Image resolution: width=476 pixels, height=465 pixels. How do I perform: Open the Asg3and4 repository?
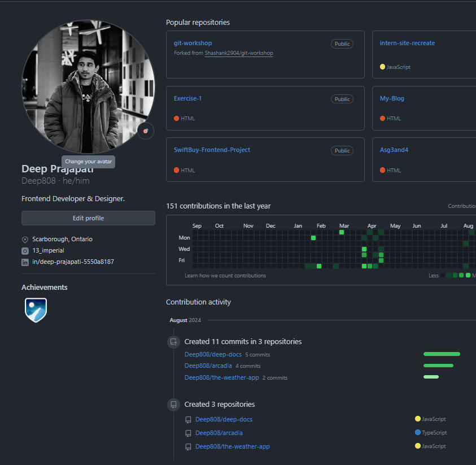pos(394,150)
